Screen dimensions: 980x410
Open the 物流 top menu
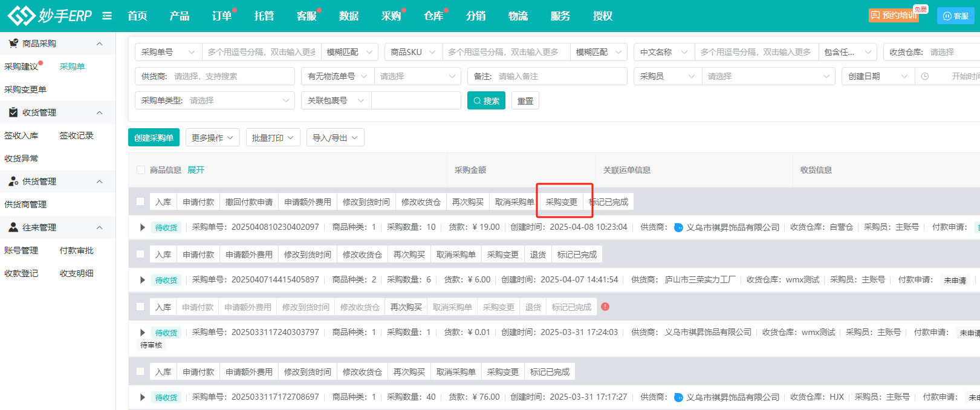[x=518, y=16]
